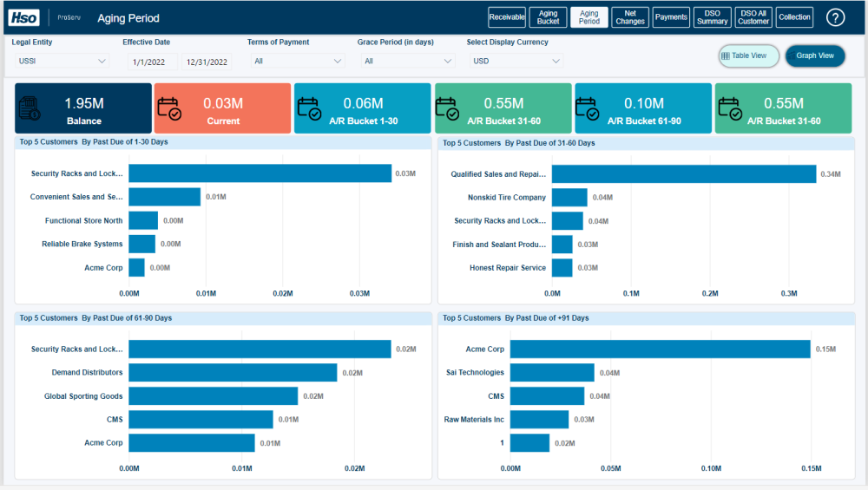Click the Global Sporting Goods bar

click(x=214, y=396)
